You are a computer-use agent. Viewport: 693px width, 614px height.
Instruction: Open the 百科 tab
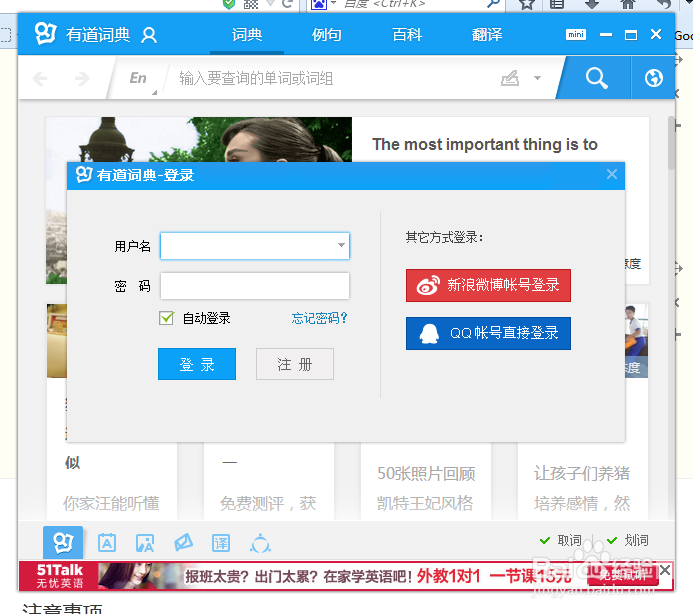coord(407,34)
